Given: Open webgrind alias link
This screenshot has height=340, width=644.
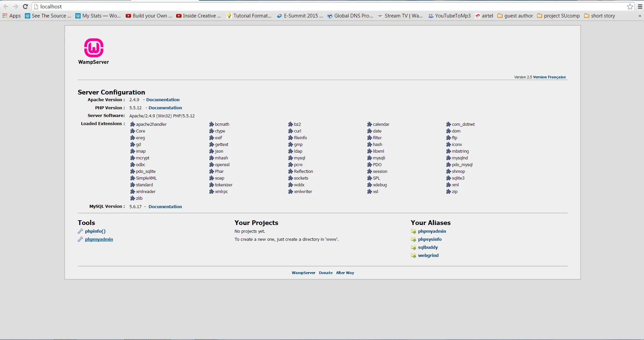Looking at the screenshot, I should (428, 255).
